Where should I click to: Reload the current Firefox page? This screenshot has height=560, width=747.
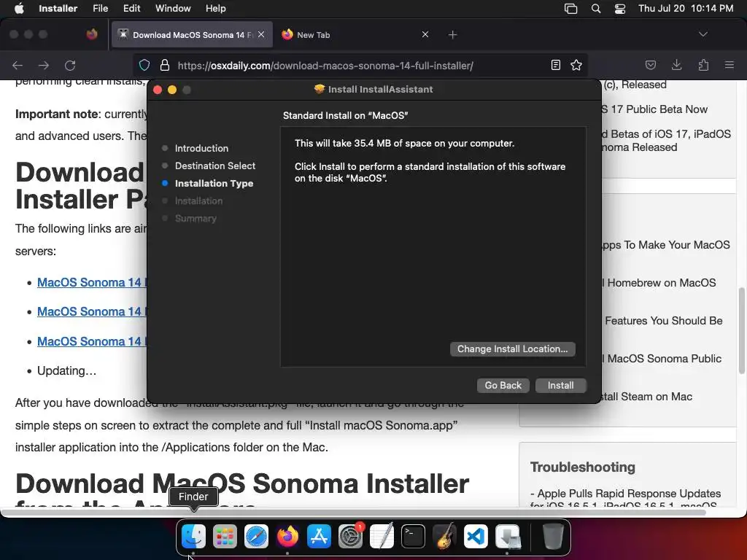(70, 65)
